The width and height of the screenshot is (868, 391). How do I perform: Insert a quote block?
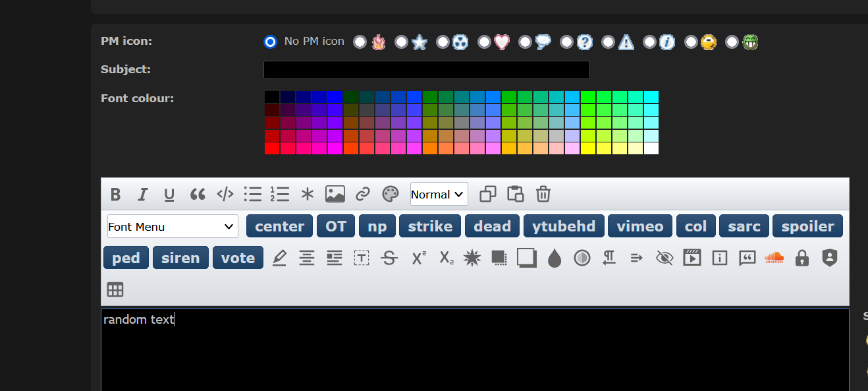[x=198, y=195]
